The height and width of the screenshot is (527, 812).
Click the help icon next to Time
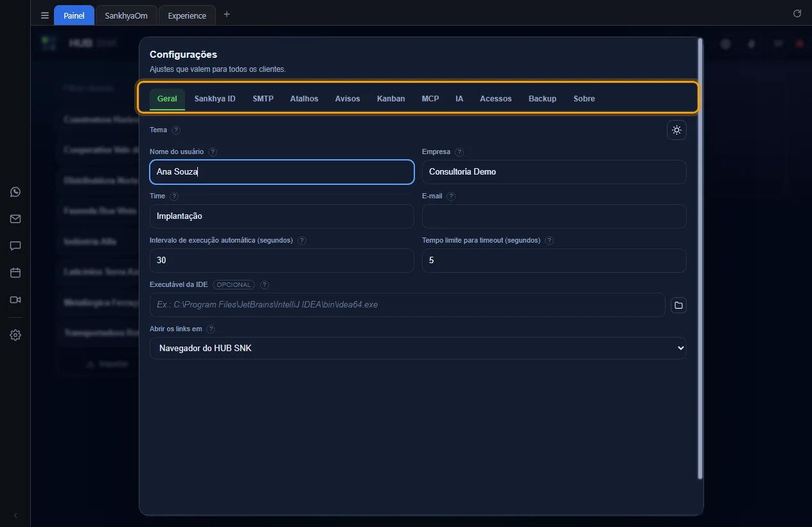click(x=174, y=196)
